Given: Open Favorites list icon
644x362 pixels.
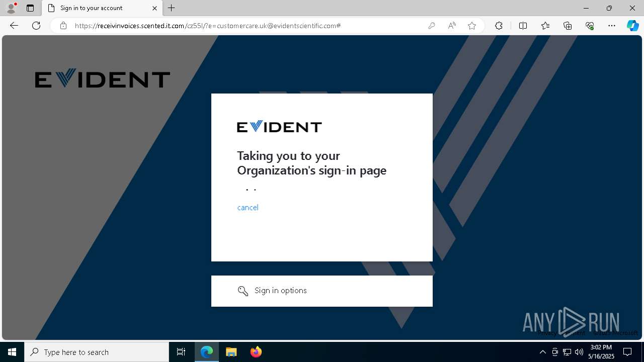Looking at the screenshot, I should [545, 26].
